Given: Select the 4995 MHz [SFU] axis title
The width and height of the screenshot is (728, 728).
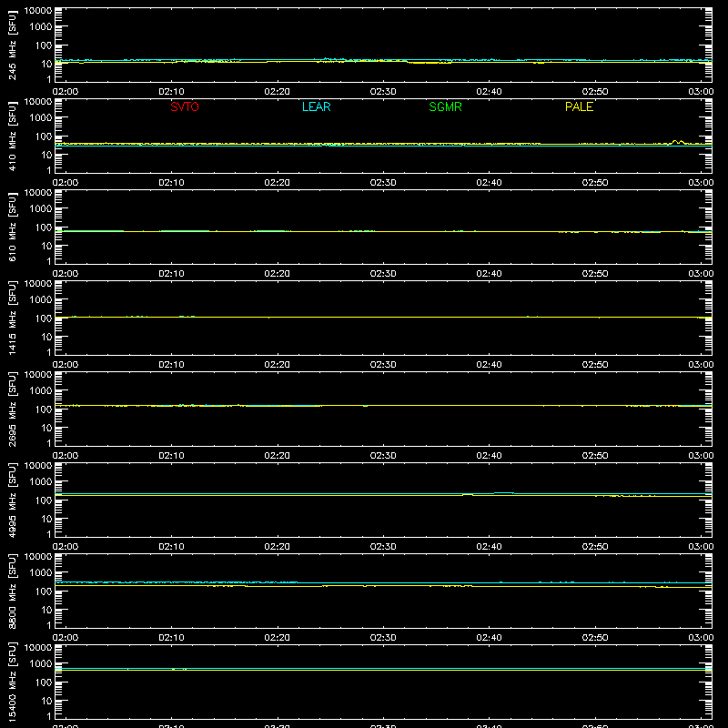Looking at the screenshot, I should coord(13,500).
